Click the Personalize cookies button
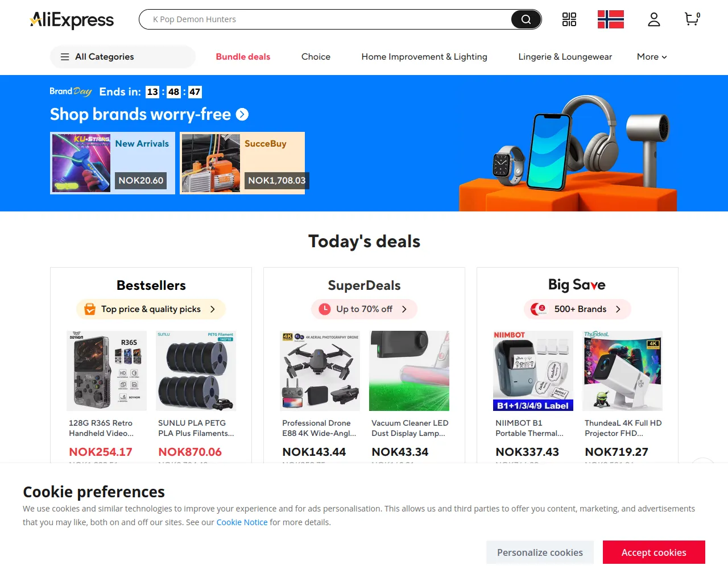Image resolution: width=728 pixels, height=582 pixels. (540, 552)
